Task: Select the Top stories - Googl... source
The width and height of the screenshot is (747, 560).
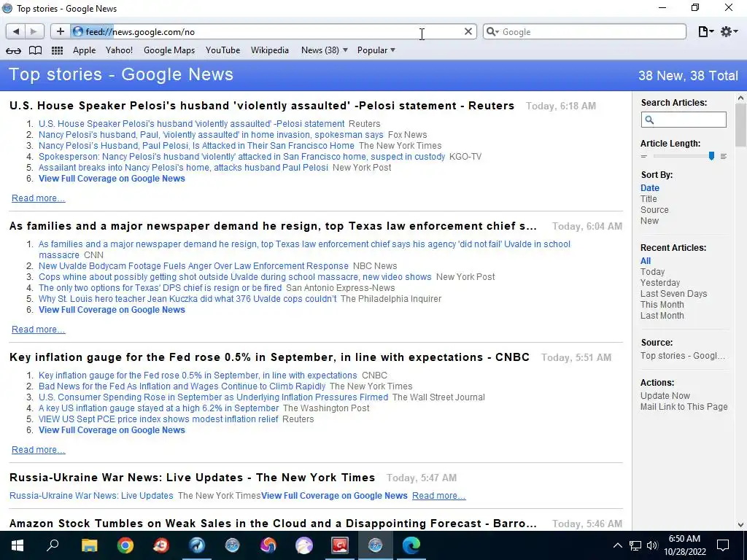Action: 682,356
